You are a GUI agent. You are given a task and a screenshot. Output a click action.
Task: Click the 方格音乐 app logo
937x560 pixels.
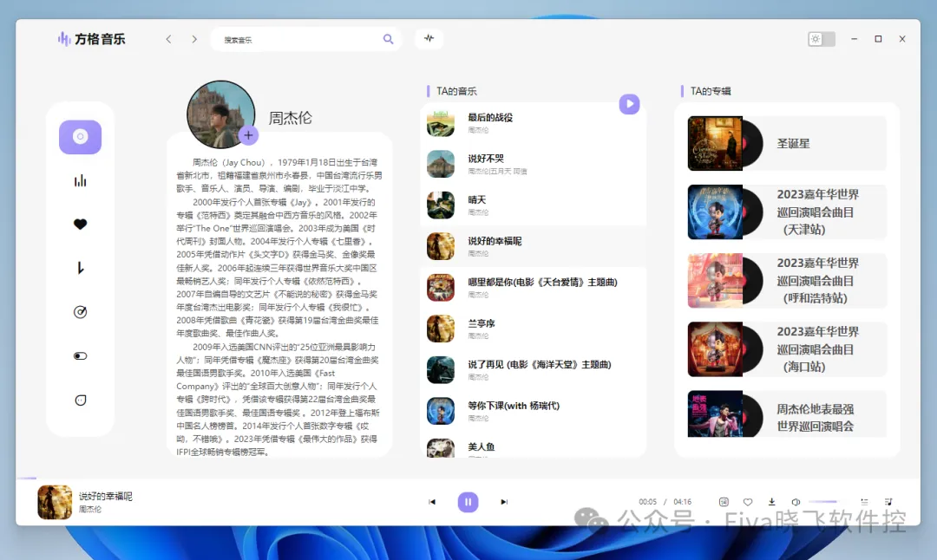91,39
